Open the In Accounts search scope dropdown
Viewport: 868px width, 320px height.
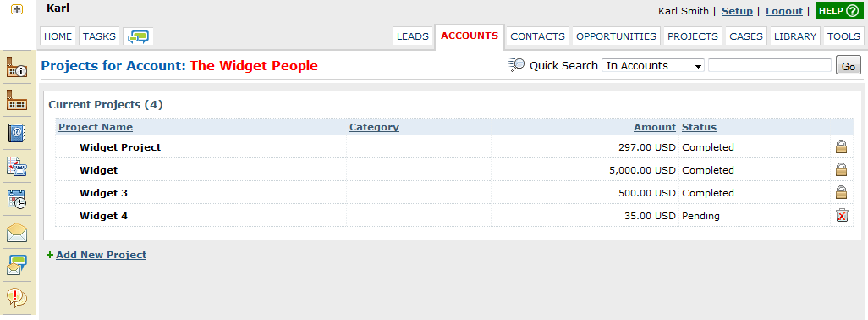653,65
